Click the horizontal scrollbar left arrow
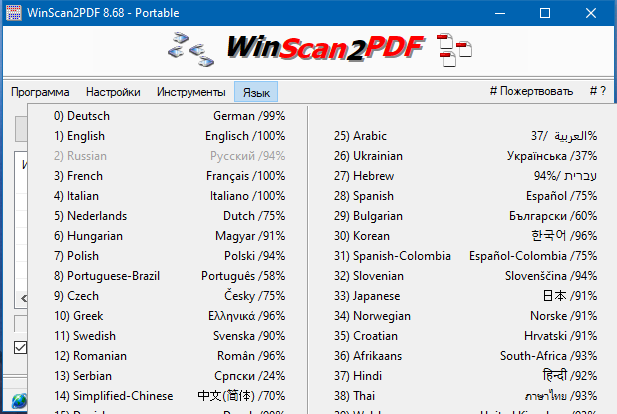This screenshot has width=617, height=414. [x=24, y=298]
